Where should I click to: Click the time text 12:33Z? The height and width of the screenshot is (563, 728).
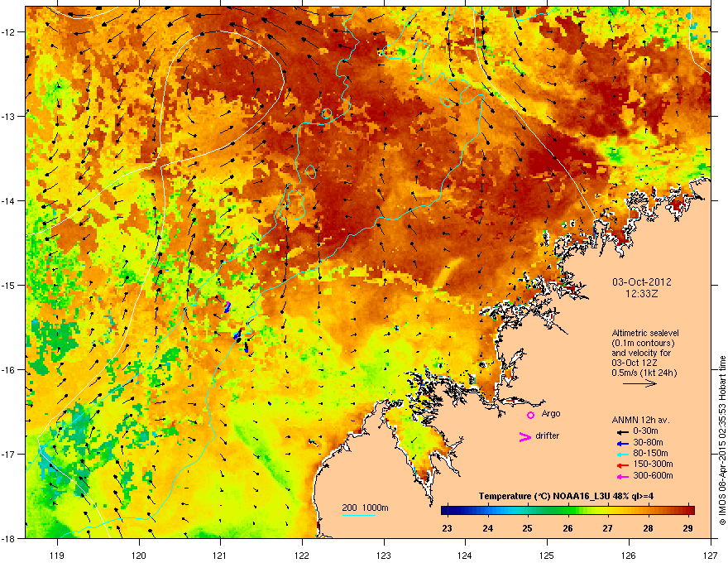[642, 294]
